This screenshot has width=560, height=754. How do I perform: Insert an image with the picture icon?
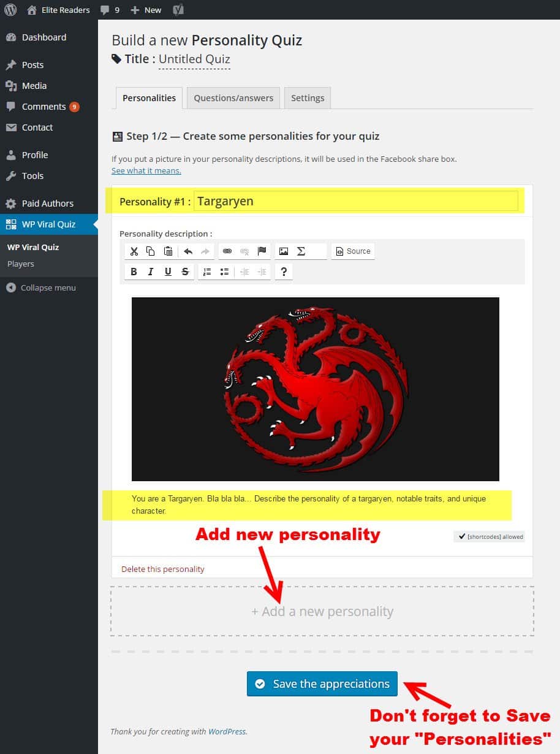(283, 251)
